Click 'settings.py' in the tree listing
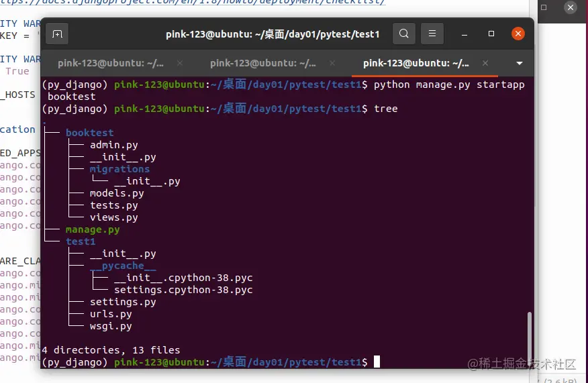 (x=123, y=302)
